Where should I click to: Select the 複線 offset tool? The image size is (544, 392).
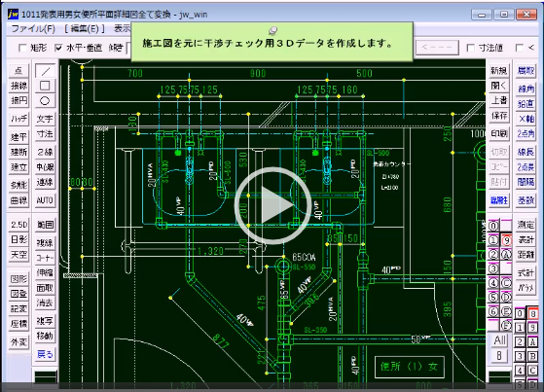(x=45, y=243)
